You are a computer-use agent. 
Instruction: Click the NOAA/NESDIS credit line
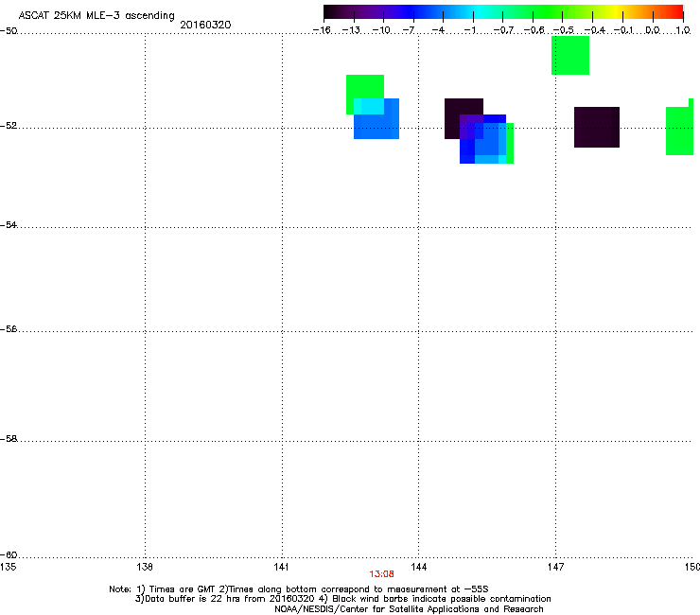[x=409, y=609]
